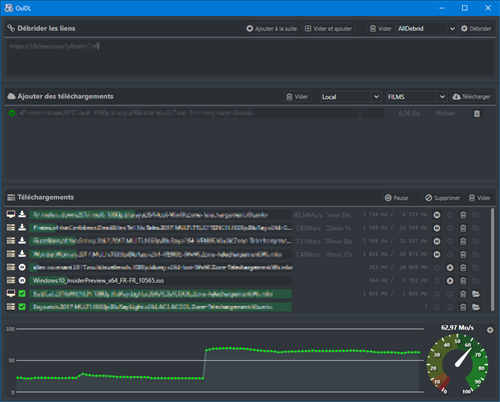Click the monitor icon of the first download
Screen dimensions: 500x402
pyautogui.click(x=11, y=214)
